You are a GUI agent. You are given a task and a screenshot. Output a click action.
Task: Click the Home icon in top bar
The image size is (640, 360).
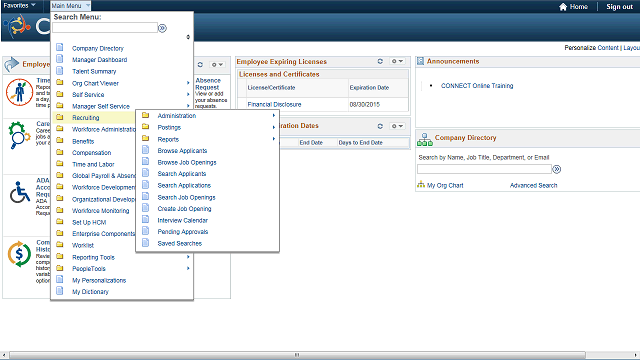click(563, 7)
